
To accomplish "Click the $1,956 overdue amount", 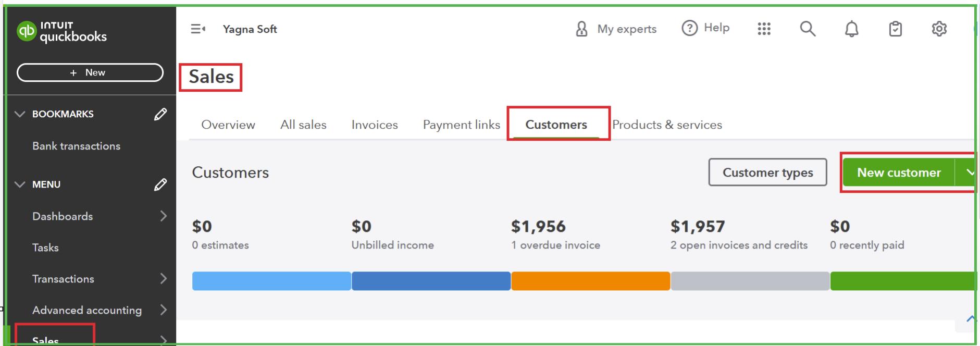I will [x=538, y=227].
